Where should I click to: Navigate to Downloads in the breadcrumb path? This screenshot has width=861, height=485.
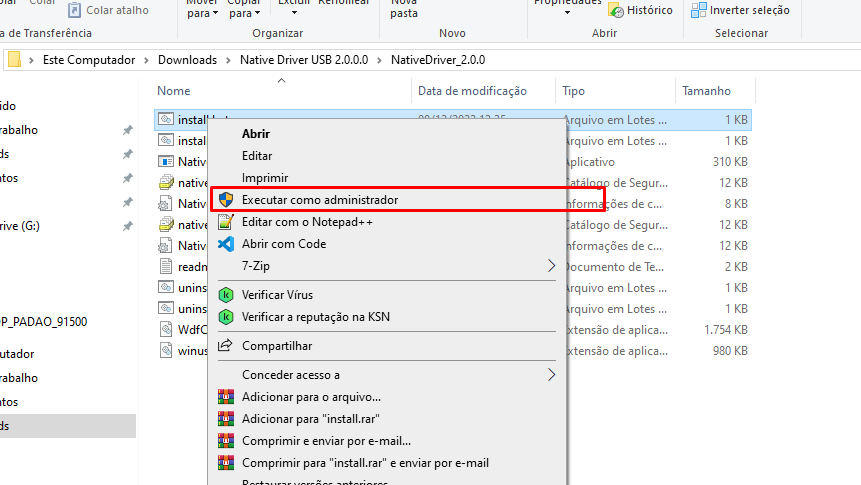click(x=187, y=60)
